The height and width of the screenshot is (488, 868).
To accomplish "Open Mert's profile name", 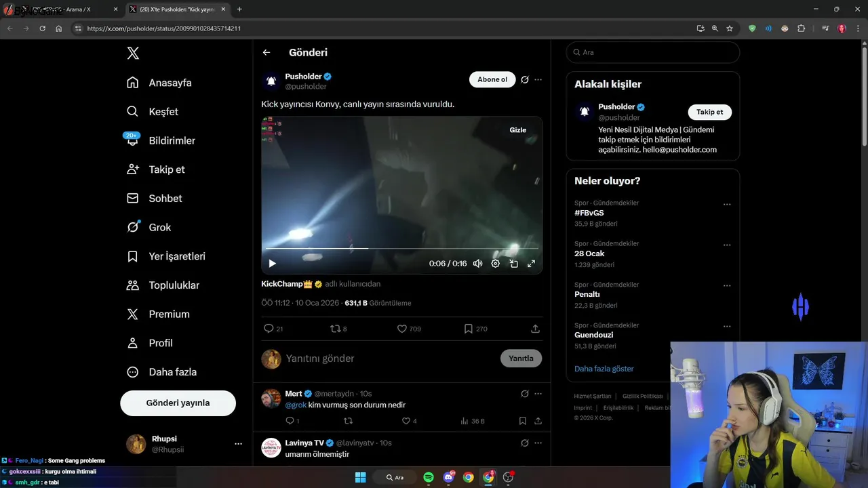I will 294,394.
